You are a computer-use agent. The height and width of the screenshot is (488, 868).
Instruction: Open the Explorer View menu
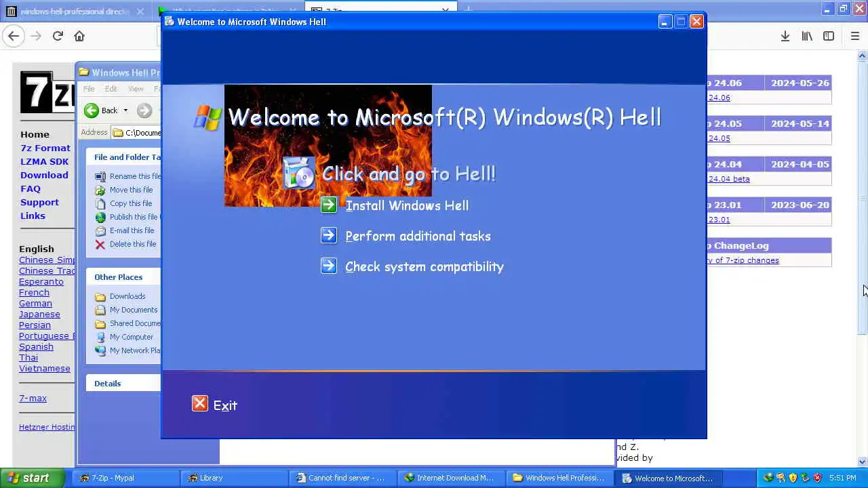tap(136, 89)
